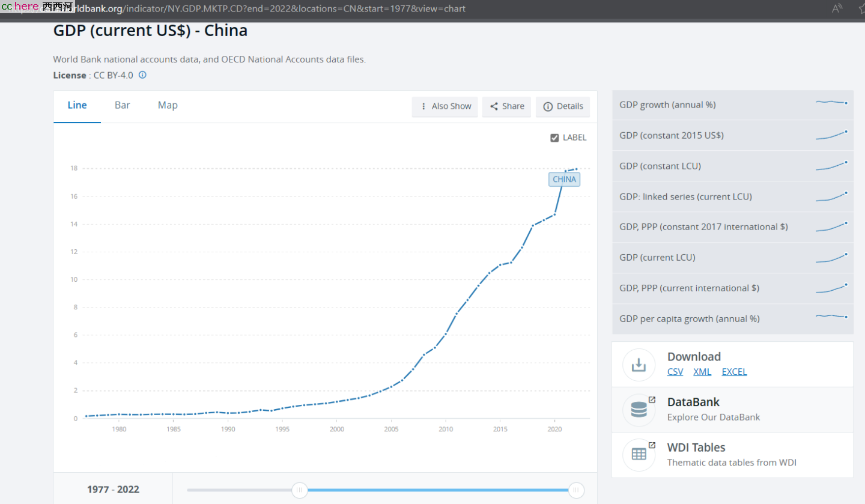The width and height of the screenshot is (865, 504).
Task: Click the page title 'GDP (current US$) - China'
Action: point(150,31)
